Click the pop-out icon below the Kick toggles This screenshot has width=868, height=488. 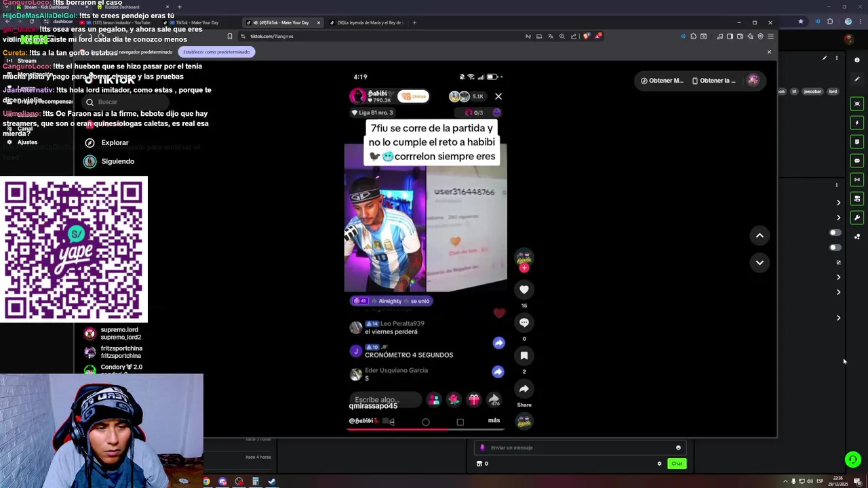click(839, 262)
